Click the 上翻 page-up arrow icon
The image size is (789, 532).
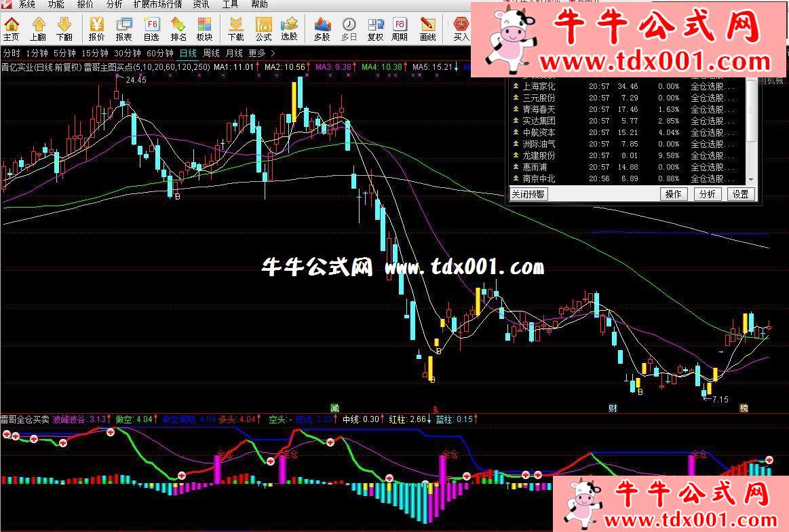[x=38, y=29]
